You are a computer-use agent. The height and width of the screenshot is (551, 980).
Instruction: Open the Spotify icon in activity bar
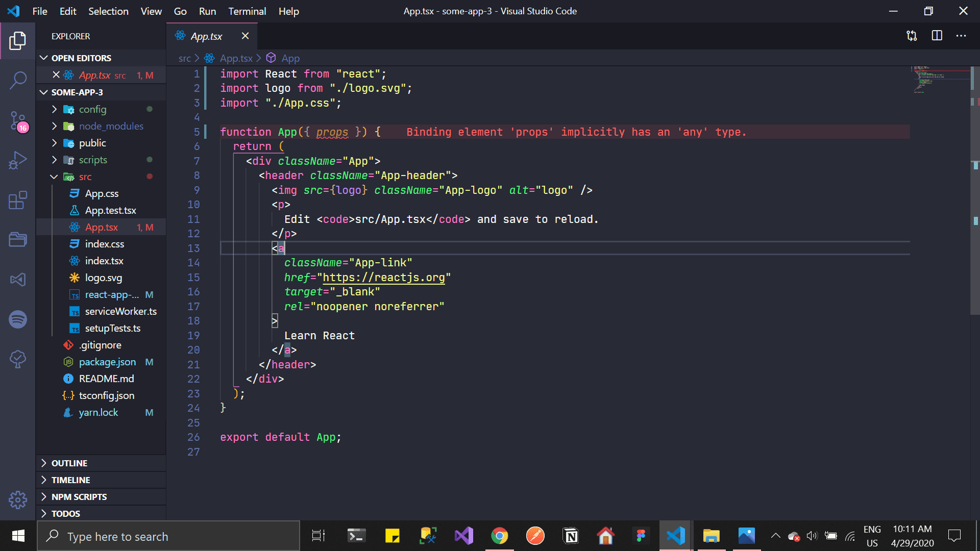tap(18, 319)
